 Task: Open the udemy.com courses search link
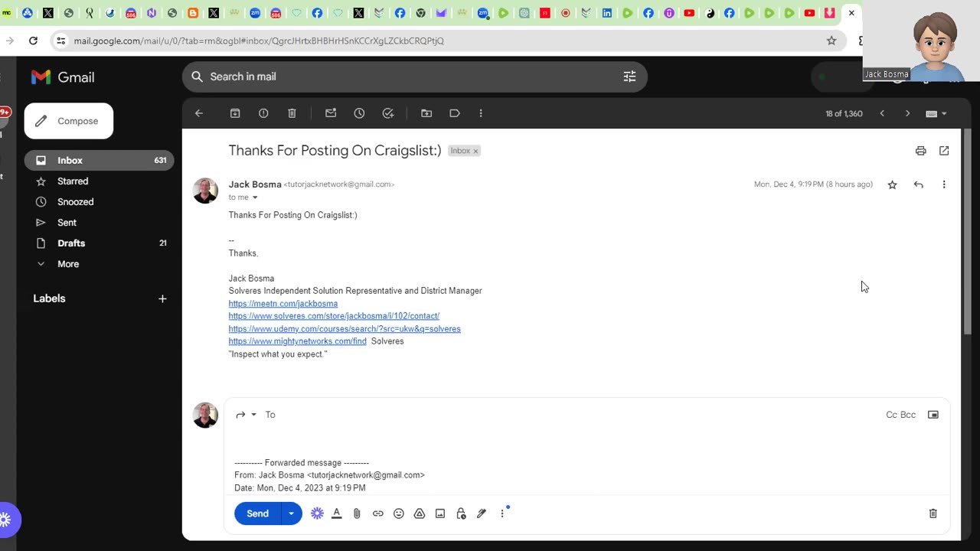click(345, 329)
